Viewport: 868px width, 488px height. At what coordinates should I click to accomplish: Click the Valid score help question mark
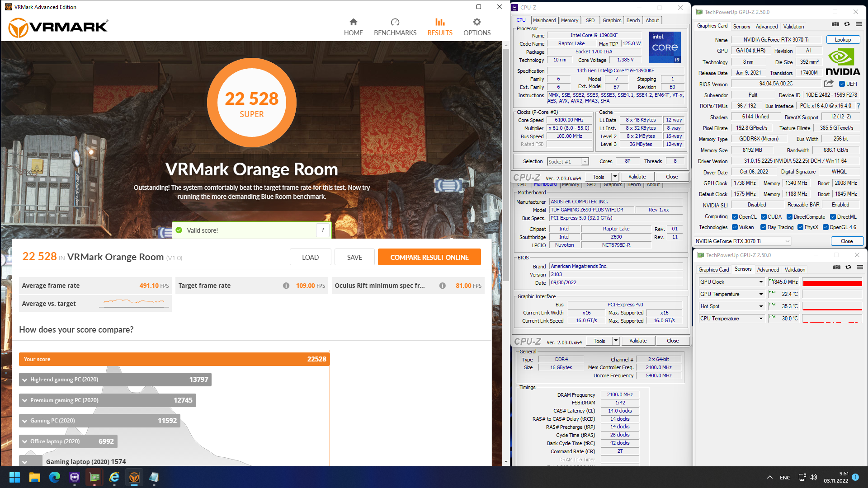(323, 230)
